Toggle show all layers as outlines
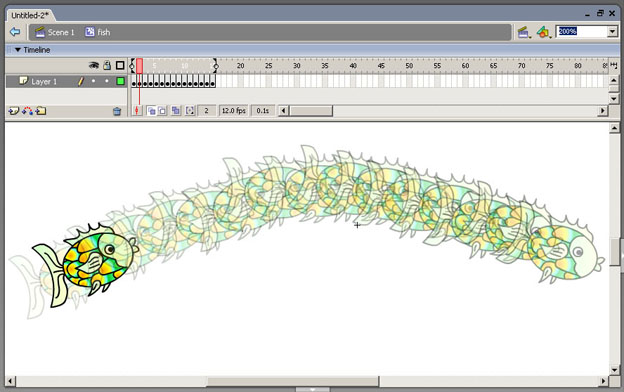 click(120, 65)
